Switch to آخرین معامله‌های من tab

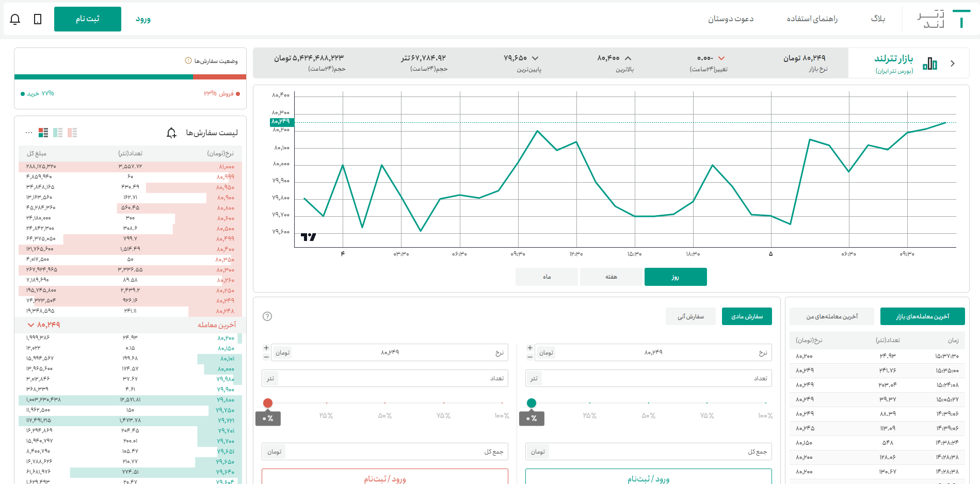click(832, 316)
